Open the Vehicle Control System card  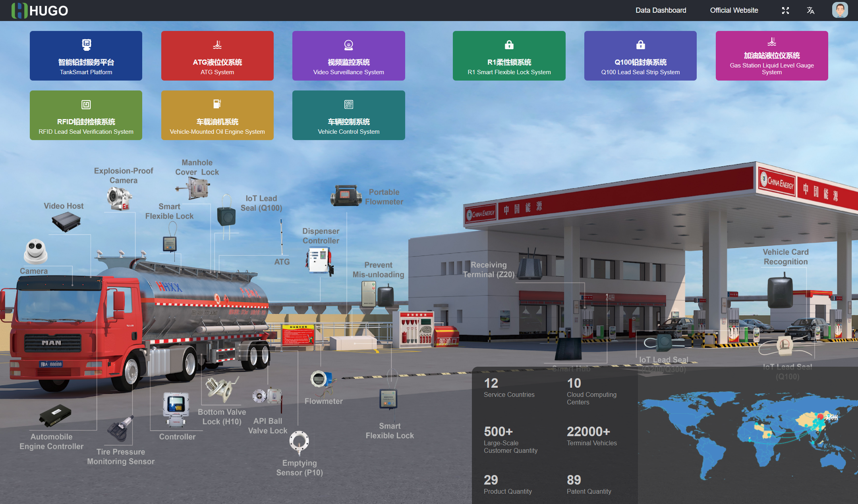349,115
